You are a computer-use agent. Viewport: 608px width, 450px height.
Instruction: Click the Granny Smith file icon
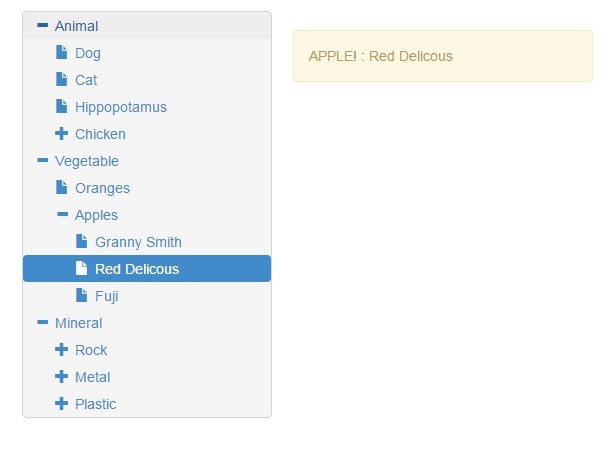click(82, 242)
